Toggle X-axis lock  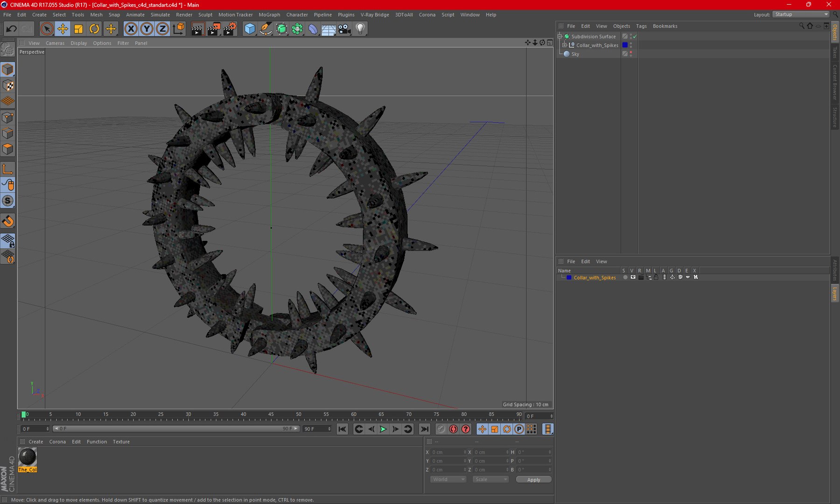[131, 29]
